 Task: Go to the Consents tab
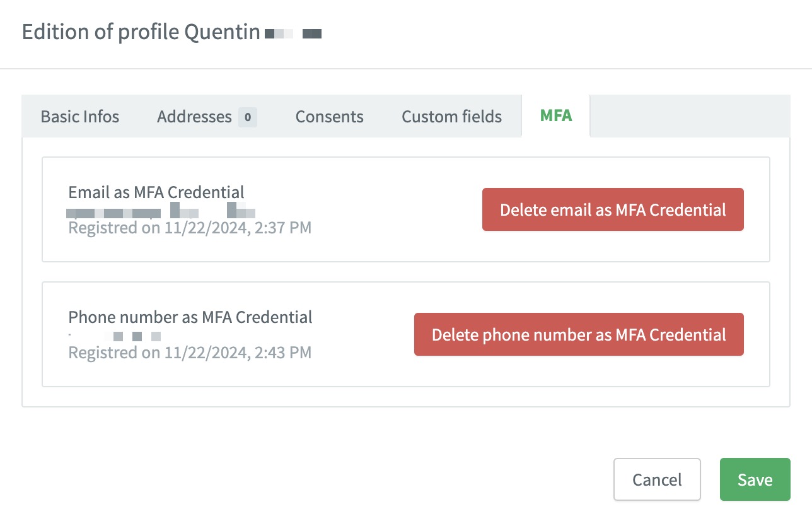coord(329,117)
